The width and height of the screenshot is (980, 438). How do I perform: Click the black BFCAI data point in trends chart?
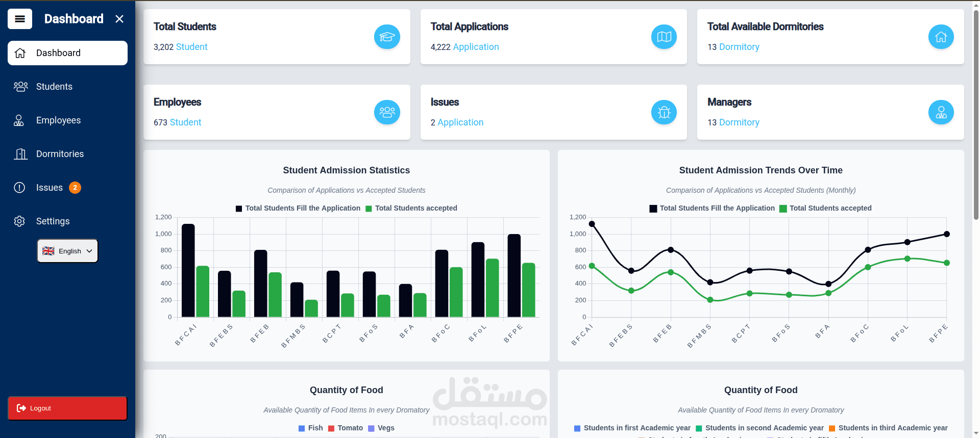click(x=592, y=224)
